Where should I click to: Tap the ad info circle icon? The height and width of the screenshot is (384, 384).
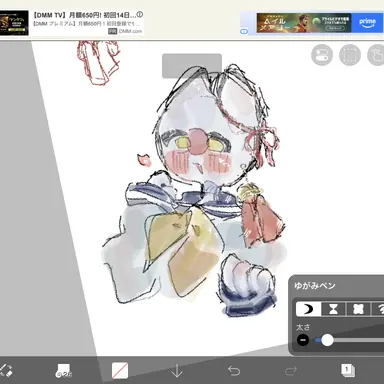pyautogui.click(x=140, y=14)
